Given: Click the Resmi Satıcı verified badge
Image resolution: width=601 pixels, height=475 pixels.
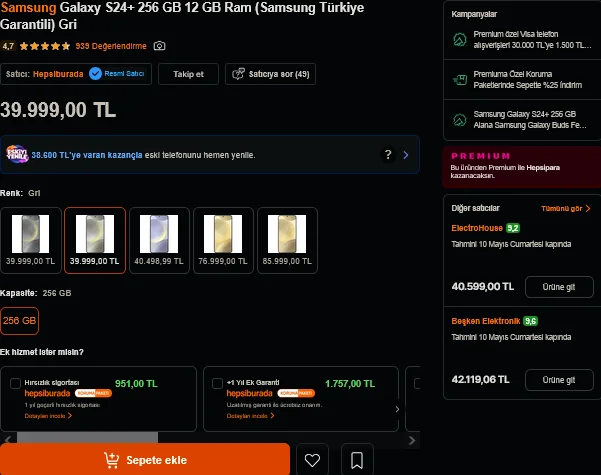Looking at the screenshot, I should click(117, 74).
